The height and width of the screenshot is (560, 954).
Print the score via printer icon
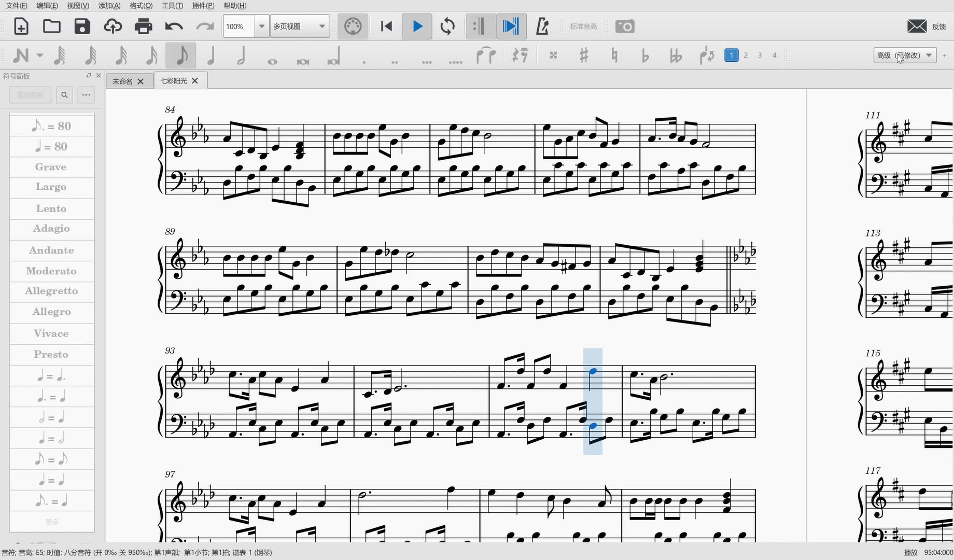click(144, 26)
